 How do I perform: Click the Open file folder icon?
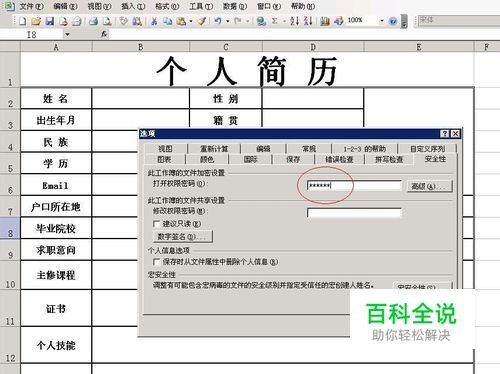click(36, 21)
